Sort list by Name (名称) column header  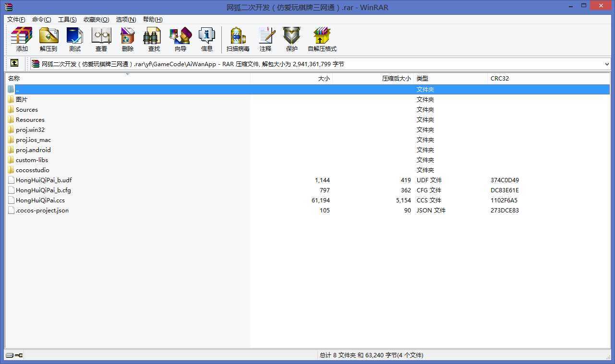click(14, 78)
